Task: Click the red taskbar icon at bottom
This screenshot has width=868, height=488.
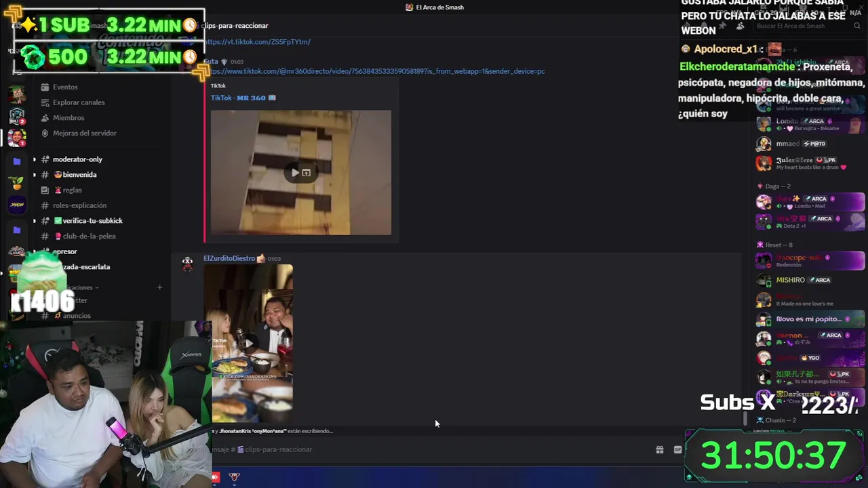Action: tap(215, 477)
